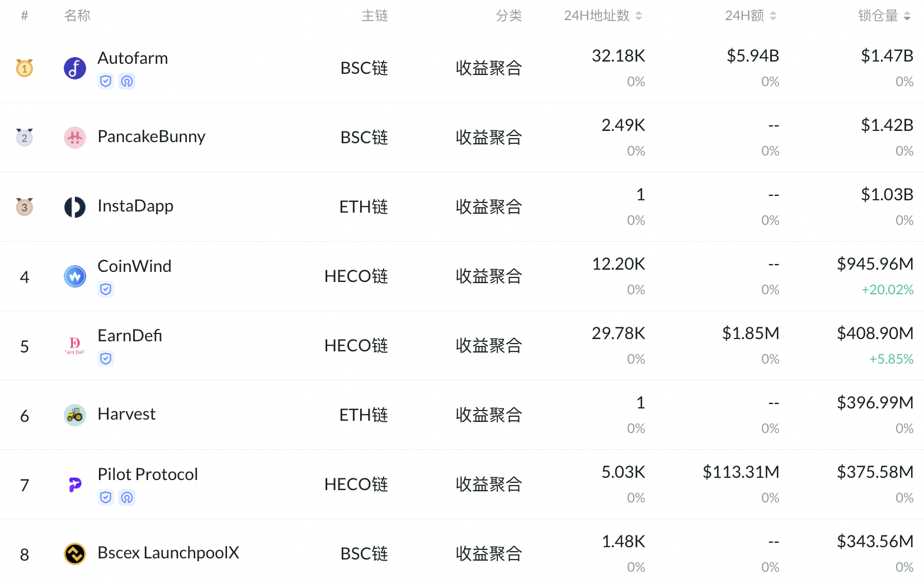The image size is (924, 583).
Task: Select the 名称 column header
Action: pos(77,16)
